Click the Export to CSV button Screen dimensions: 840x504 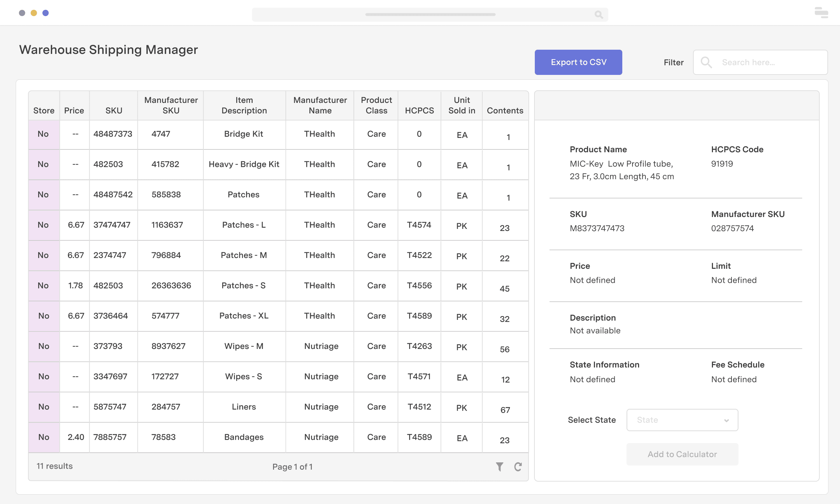coord(578,62)
